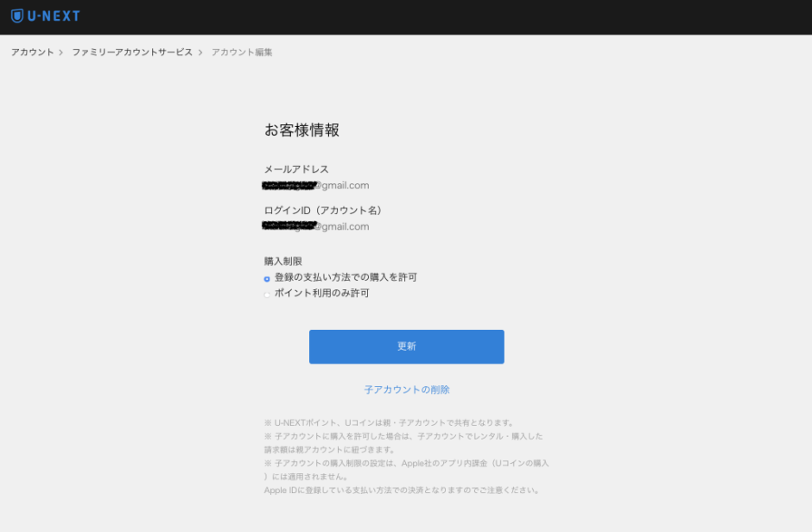812x532 pixels.
Task: Click the U-NEXT shield logo icon
Action: pyautogui.click(x=17, y=16)
